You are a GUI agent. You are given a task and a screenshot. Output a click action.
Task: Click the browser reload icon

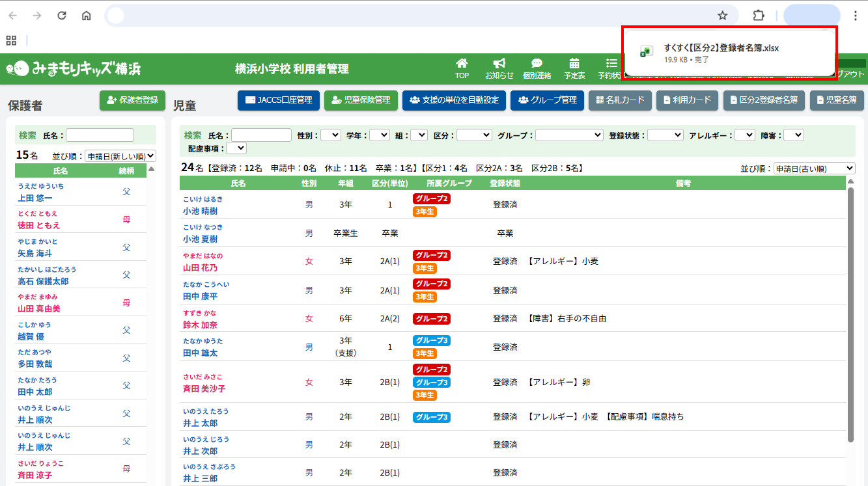tap(62, 16)
